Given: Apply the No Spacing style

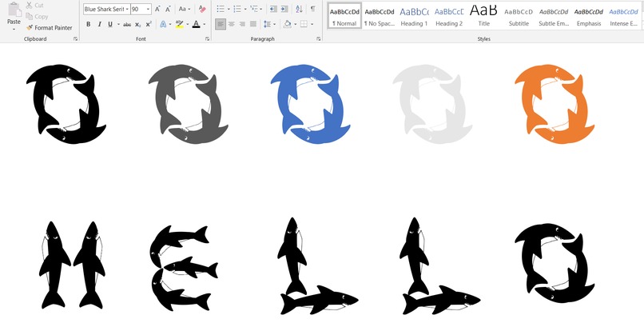Looking at the screenshot, I should (x=379, y=15).
